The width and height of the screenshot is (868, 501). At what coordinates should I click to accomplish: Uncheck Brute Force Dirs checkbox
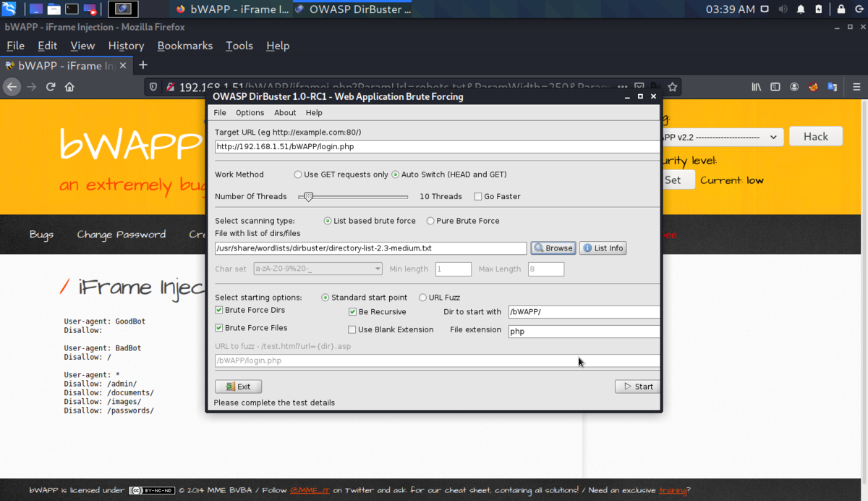[219, 311]
